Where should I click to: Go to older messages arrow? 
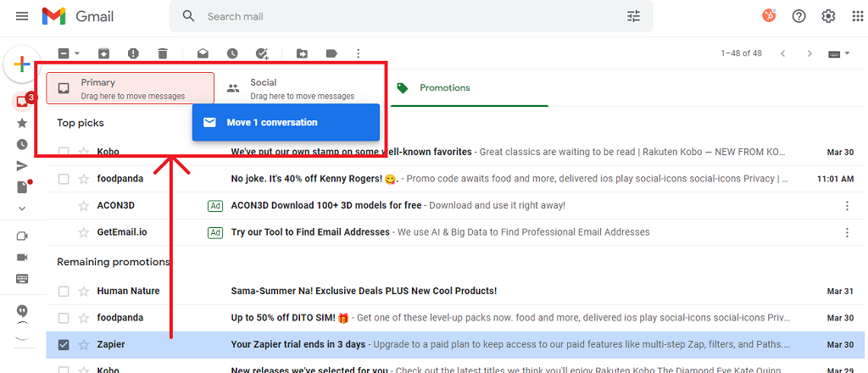point(810,53)
